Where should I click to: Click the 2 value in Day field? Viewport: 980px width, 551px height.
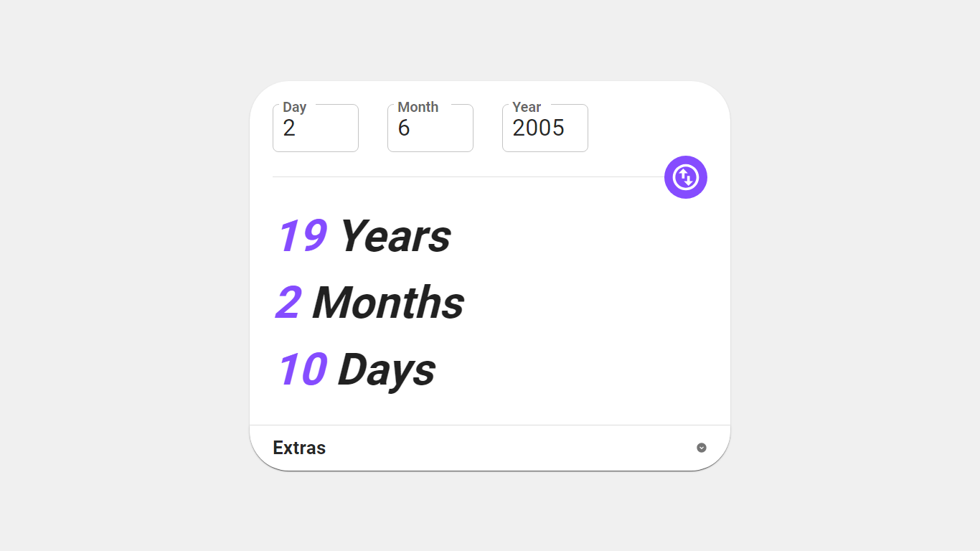coord(289,128)
